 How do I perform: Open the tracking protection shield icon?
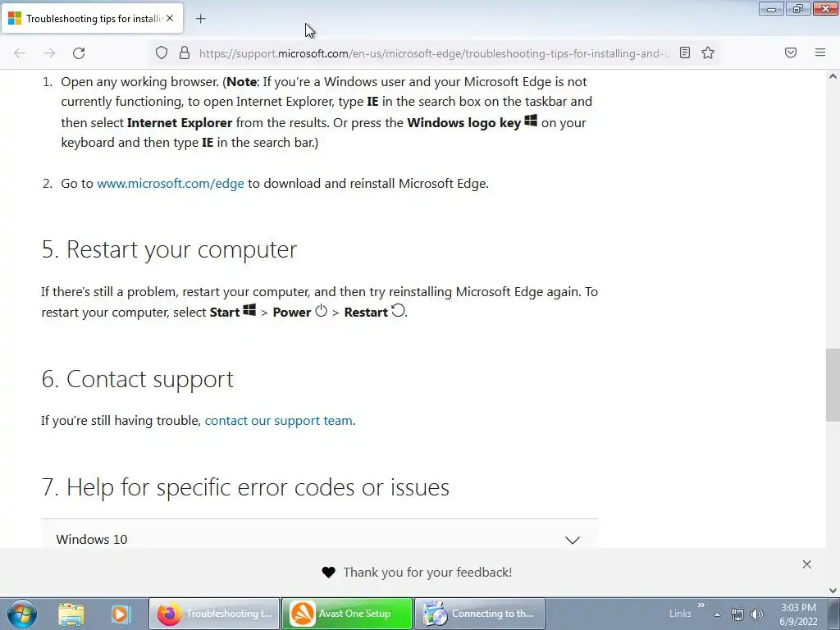click(162, 52)
